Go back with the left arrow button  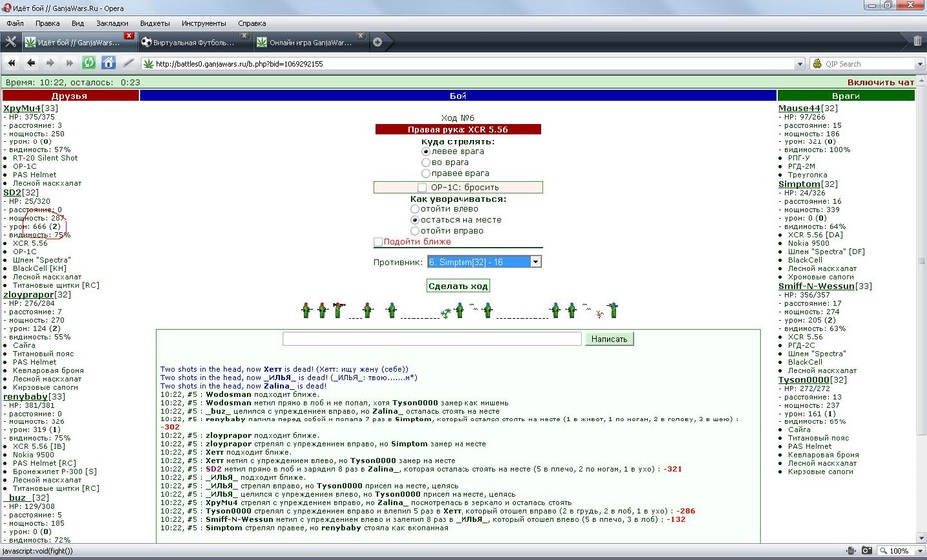(31, 63)
